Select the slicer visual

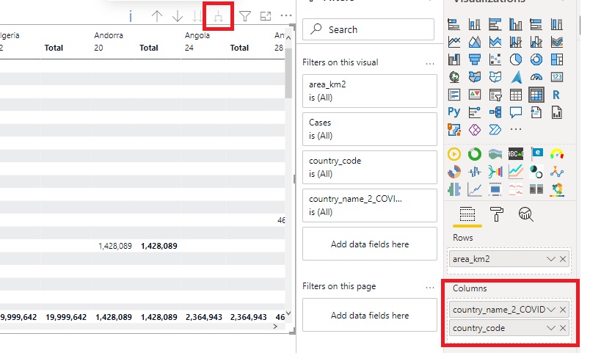(495, 95)
